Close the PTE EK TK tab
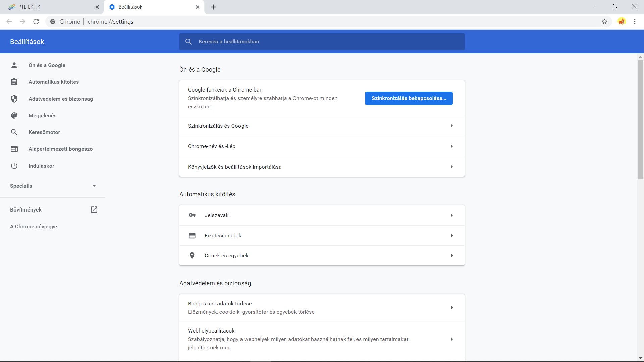Image resolution: width=644 pixels, height=362 pixels. 97,7
